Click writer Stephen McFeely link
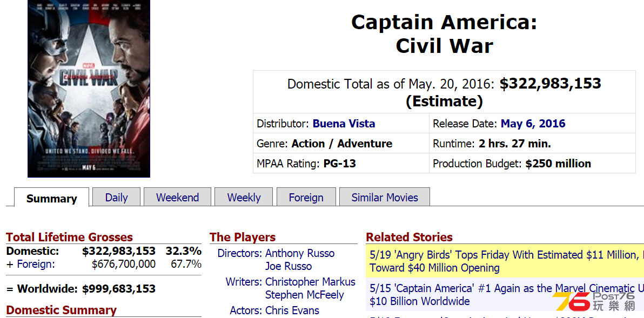Image resolution: width=644 pixels, height=318 pixels. pyautogui.click(x=305, y=295)
